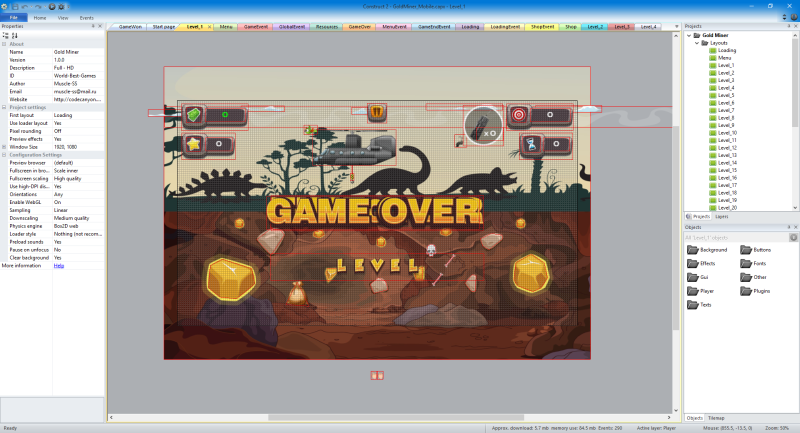Open the File menu

[x=14, y=17]
